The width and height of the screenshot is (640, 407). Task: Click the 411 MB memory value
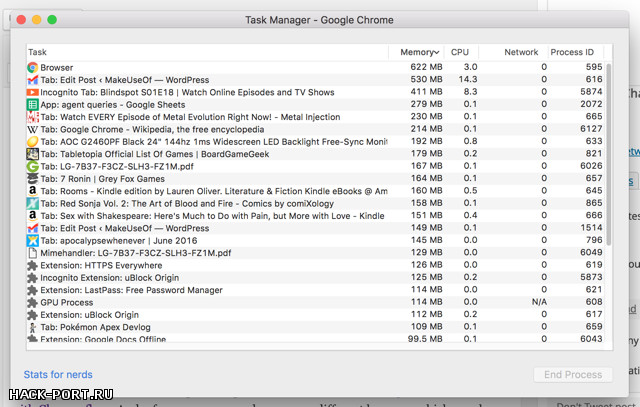pyautogui.click(x=427, y=91)
